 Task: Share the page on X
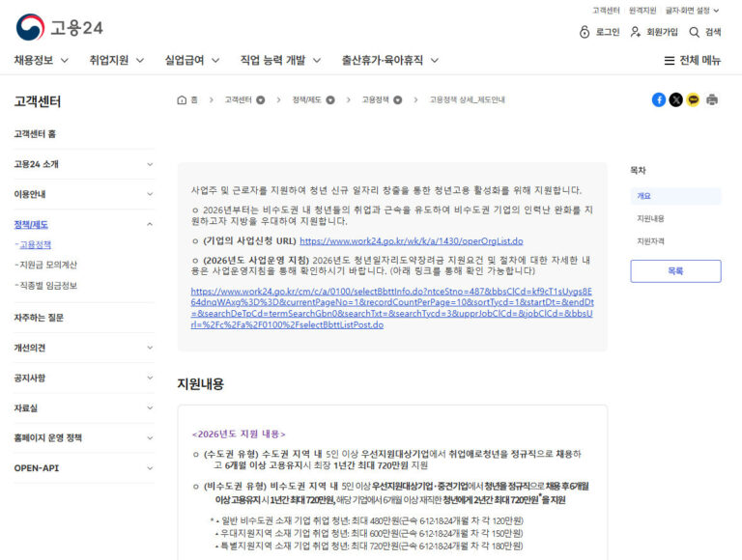pyautogui.click(x=675, y=99)
